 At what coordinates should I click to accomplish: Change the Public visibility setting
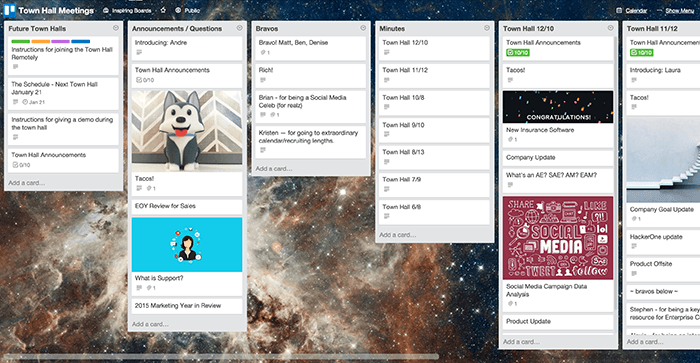188,10
